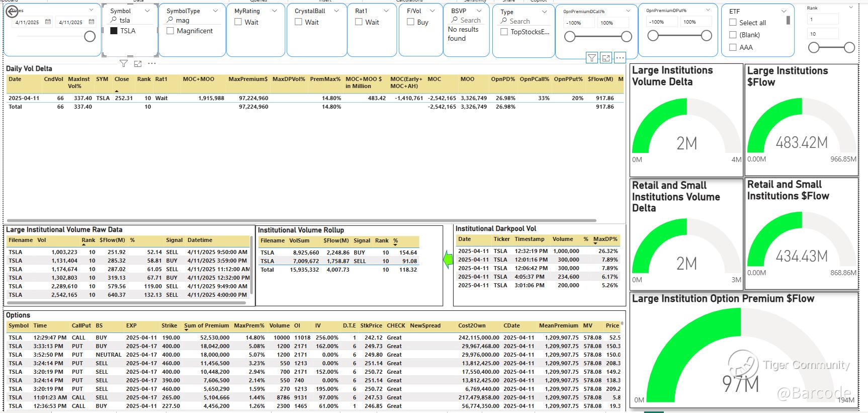Sort Options table by Sum of Premium
The height and width of the screenshot is (413, 868).
pyautogui.click(x=206, y=325)
